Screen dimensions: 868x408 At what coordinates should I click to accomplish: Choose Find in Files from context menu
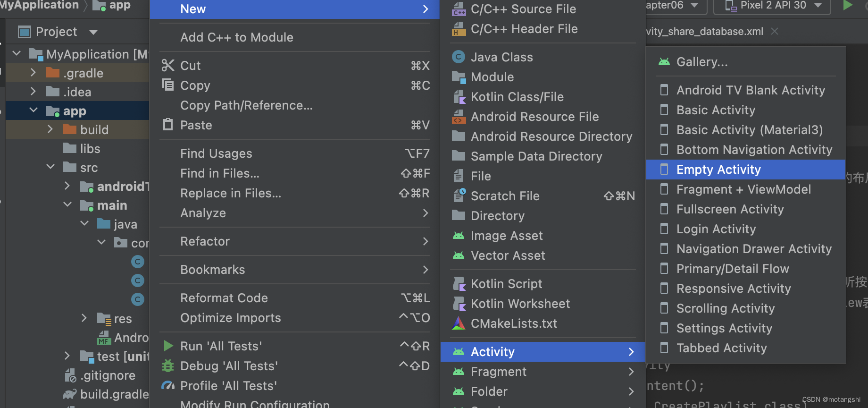coord(220,173)
